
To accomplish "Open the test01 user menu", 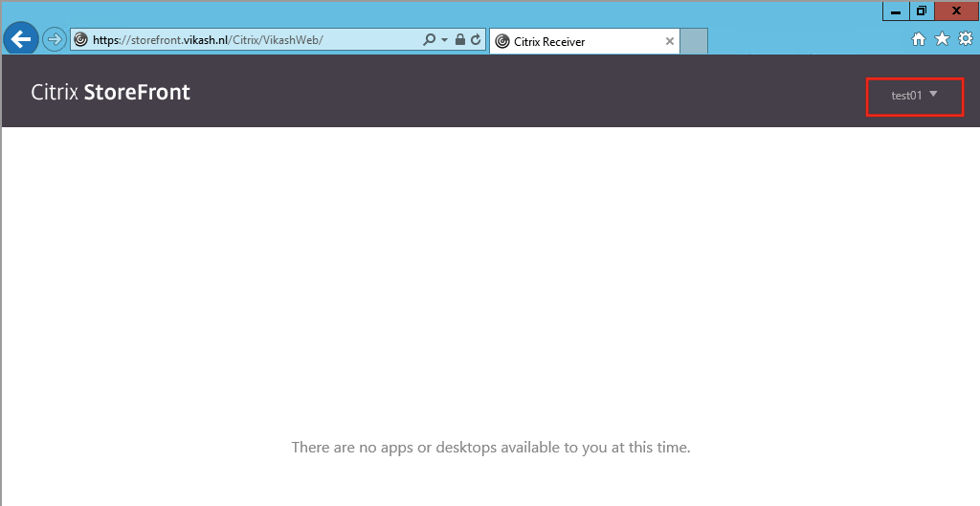I will pos(914,96).
